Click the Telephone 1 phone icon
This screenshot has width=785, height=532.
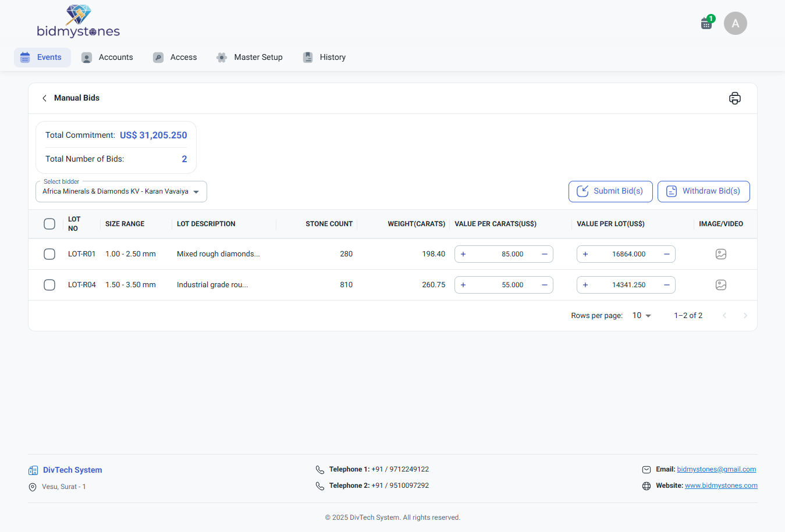[x=320, y=470]
